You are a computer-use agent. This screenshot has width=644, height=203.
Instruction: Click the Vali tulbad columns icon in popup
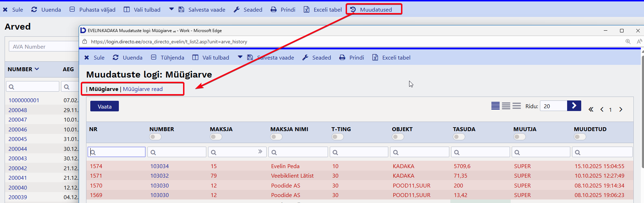point(195,57)
